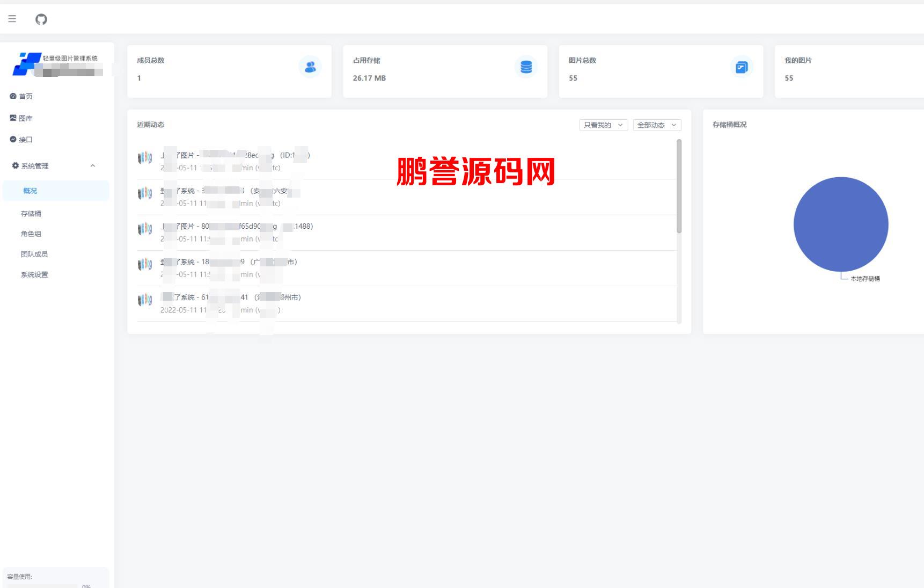Click the 容量使用 progress bar
924x588 pixels.
tap(43, 586)
